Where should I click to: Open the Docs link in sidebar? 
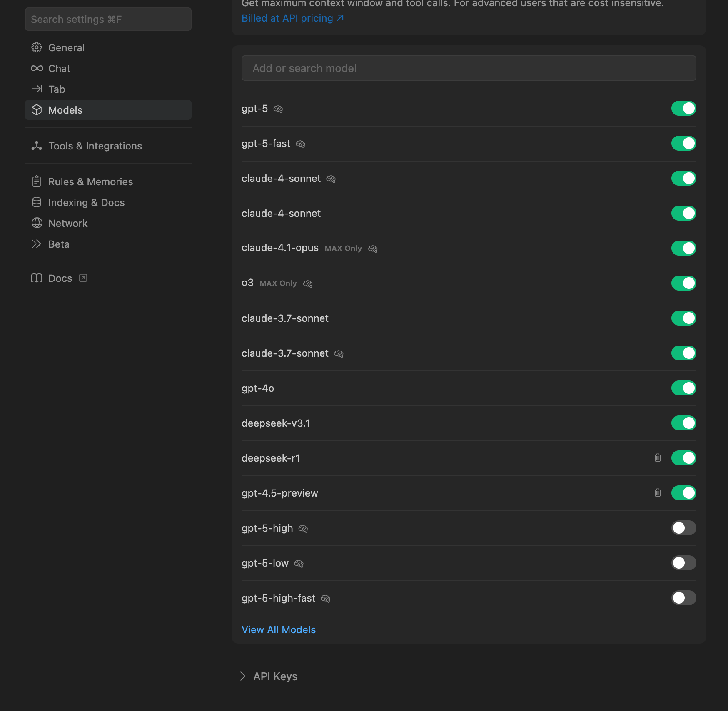(x=108, y=278)
